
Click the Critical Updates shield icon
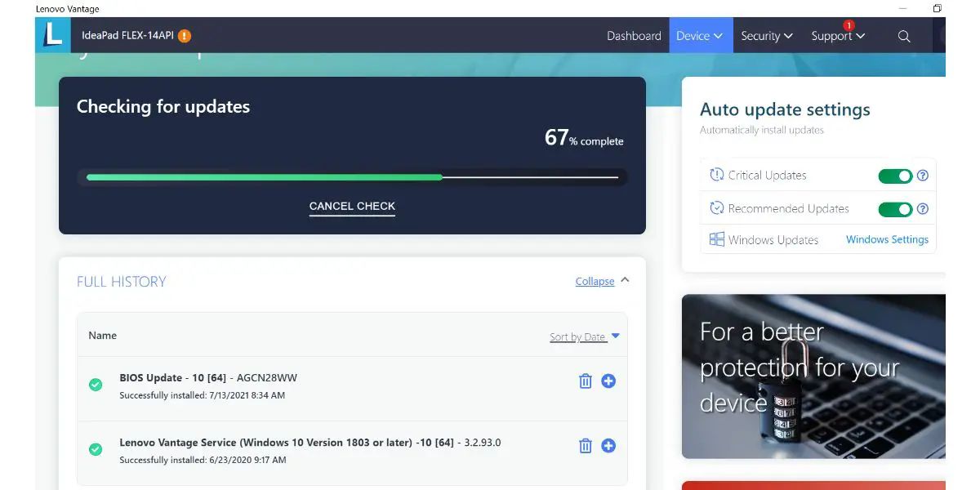716,175
